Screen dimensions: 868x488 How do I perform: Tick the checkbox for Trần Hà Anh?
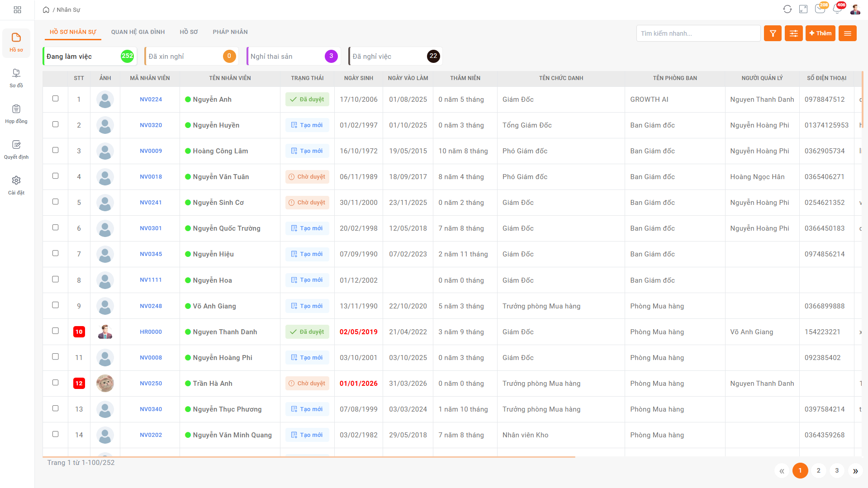pyautogui.click(x=56, y=383)
